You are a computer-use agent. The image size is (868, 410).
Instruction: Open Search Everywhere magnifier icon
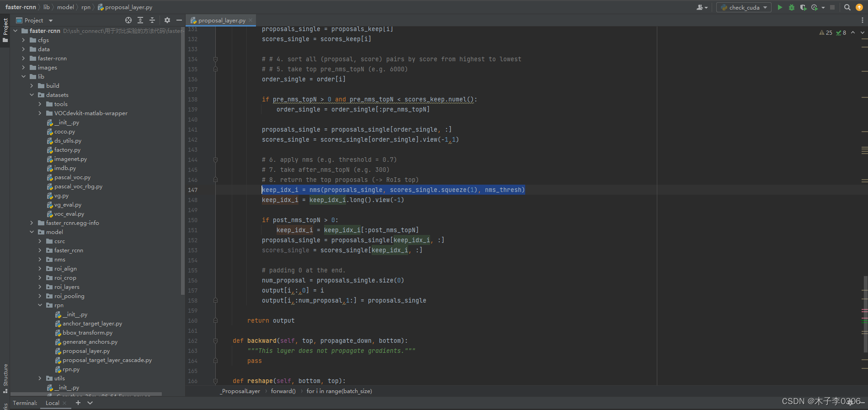(x=847, y=7)
